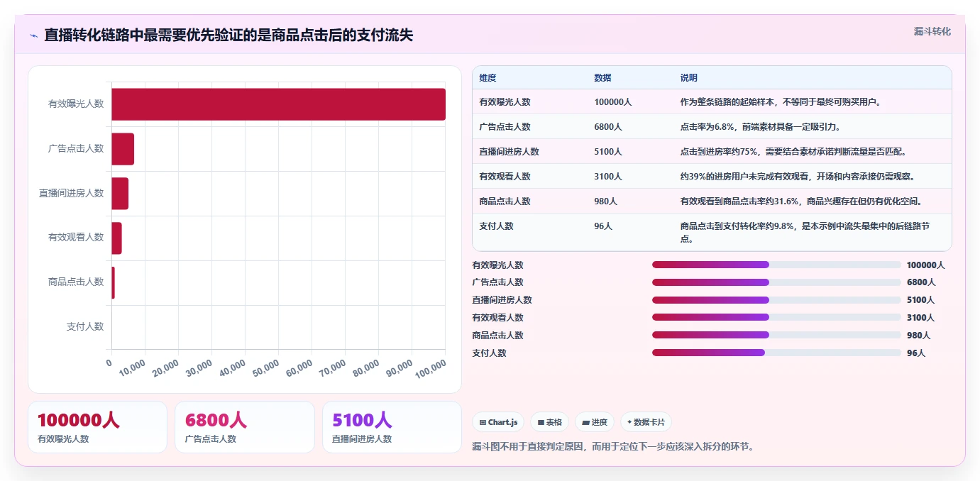Click the 100000人 table cell
Screen dimensions: 980x481
(613, 102)
